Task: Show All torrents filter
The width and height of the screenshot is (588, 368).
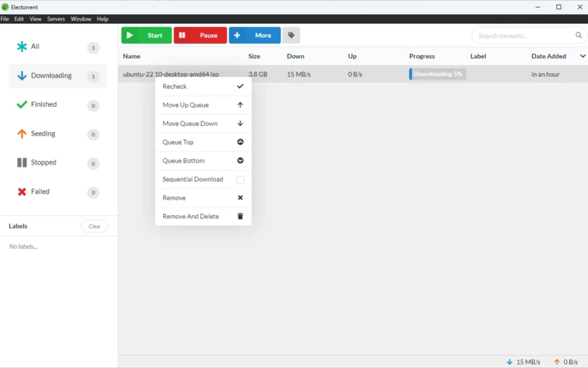Action: 58,47
